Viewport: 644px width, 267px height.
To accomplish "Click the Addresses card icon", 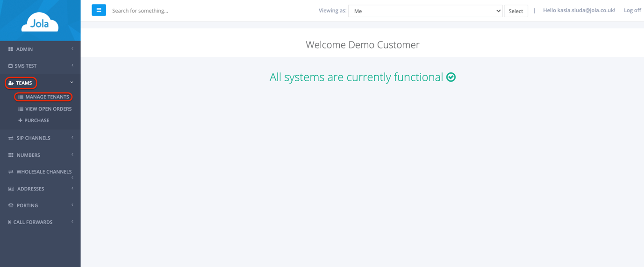I will coord(11,189).
